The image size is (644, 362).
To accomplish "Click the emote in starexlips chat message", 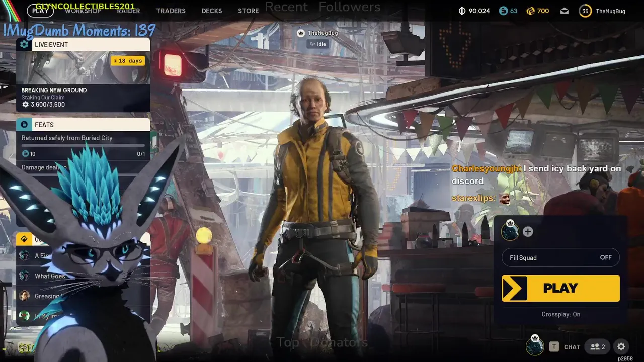I will coord(504,198).
